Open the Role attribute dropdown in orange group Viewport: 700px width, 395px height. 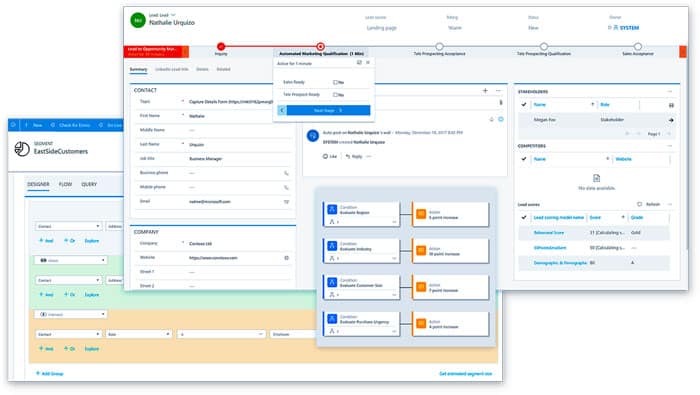click(139, 334)
